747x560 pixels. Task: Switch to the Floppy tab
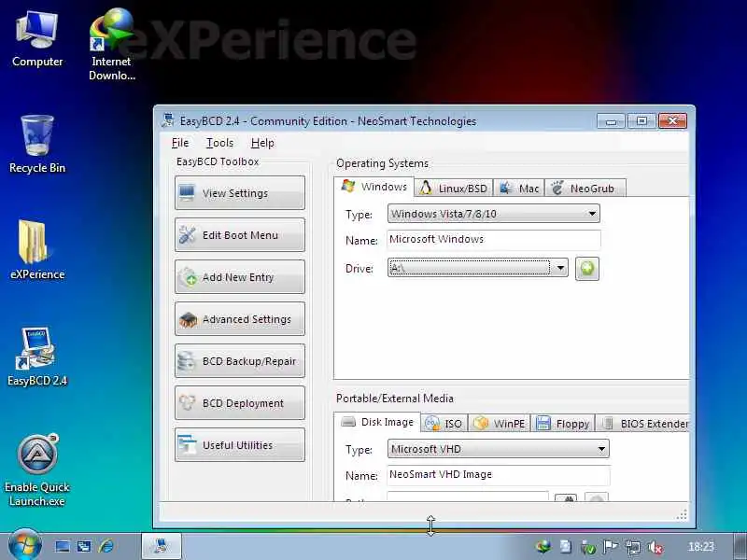click(x=563, y=424)
